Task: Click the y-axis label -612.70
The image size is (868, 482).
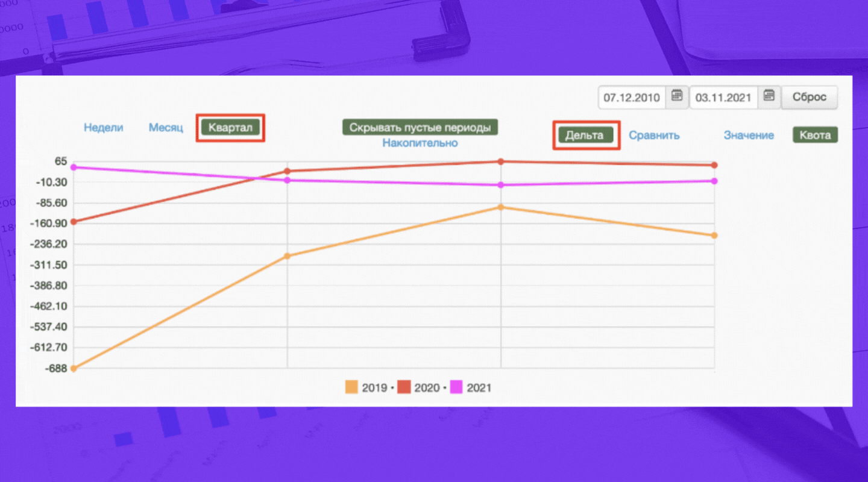Action: point(50,348)
